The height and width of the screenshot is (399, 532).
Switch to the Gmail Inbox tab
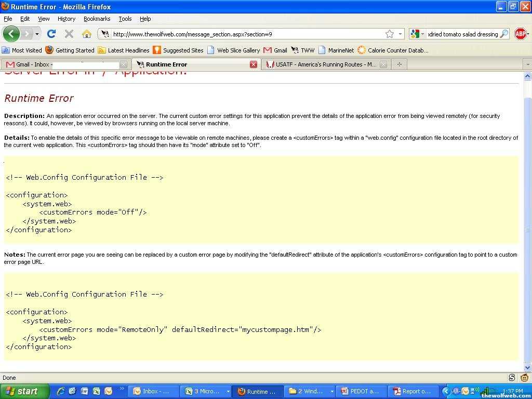[62, 64]
